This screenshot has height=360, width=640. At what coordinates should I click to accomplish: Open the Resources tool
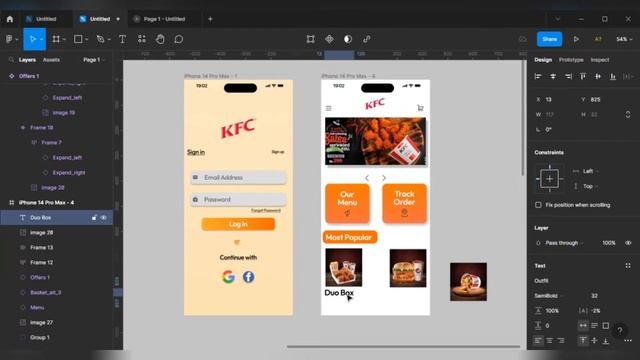(142, 39)
